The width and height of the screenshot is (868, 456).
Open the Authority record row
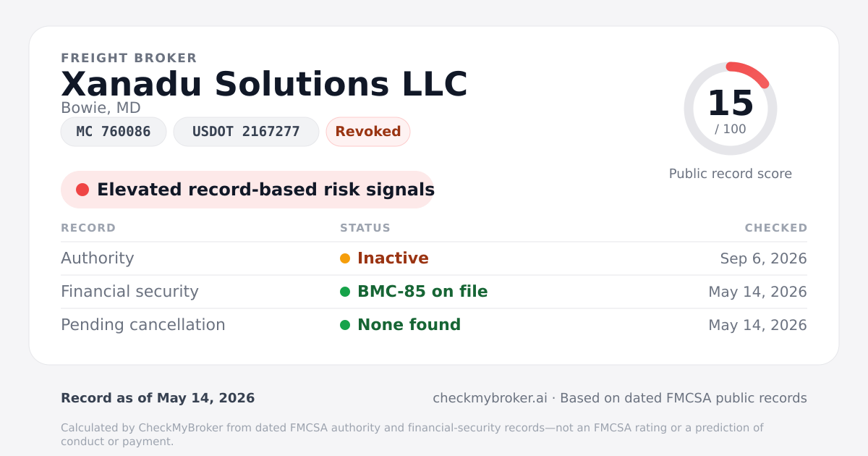point(434,258)
